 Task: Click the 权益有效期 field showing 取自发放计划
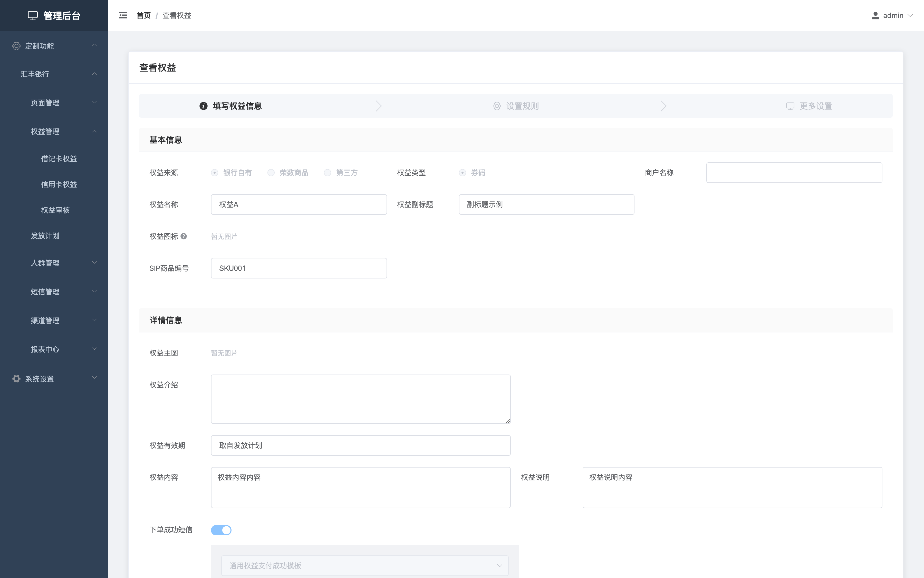tap(361, 445)
